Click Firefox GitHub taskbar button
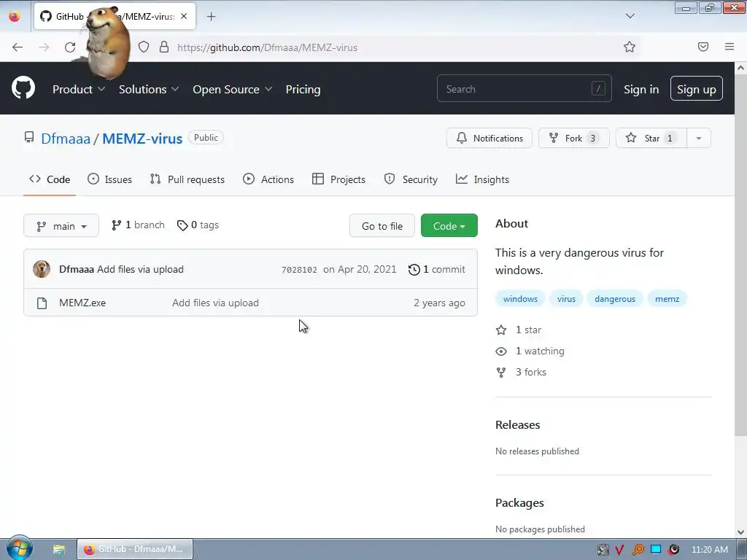The height and width of the screenshot is (560, 747). point(135,549)
